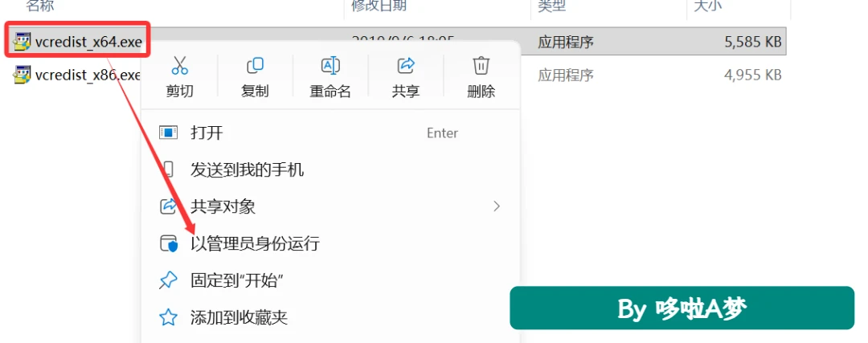The width and height of the screenshot is (868, 343).
Task: Sort by the 类型 column header
Action: 551,6
